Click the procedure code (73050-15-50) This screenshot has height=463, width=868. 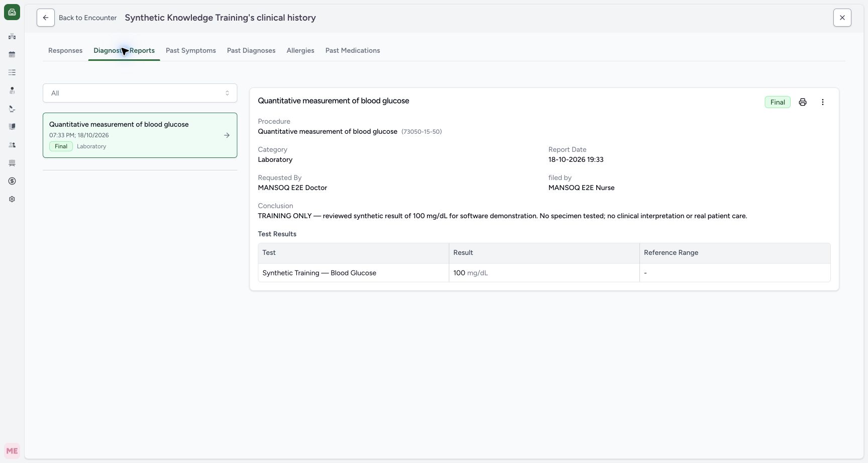coord(421,132)
